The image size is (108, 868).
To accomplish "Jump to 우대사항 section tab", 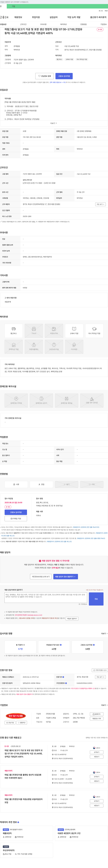I will pos(43,24).
